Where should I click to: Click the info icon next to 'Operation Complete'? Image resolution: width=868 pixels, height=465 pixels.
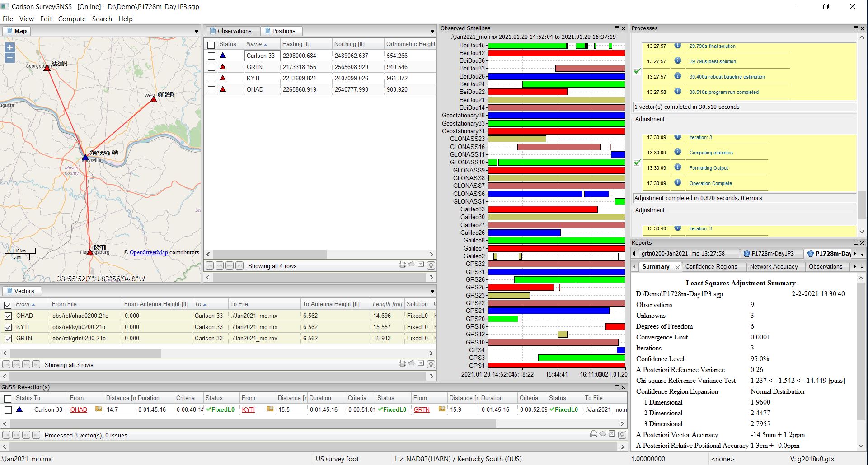pyautogui.click(x=678, y=183)
